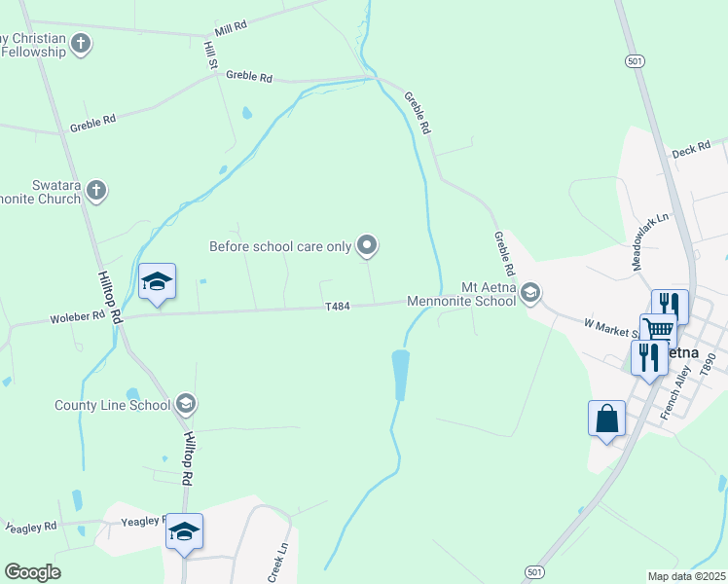
Task: Click the Woleber Rd street label
Action: (78, 317)
